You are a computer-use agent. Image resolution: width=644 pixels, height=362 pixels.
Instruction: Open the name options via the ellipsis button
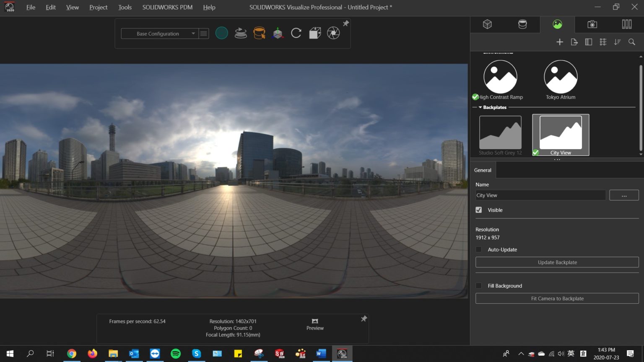point(624,195)
